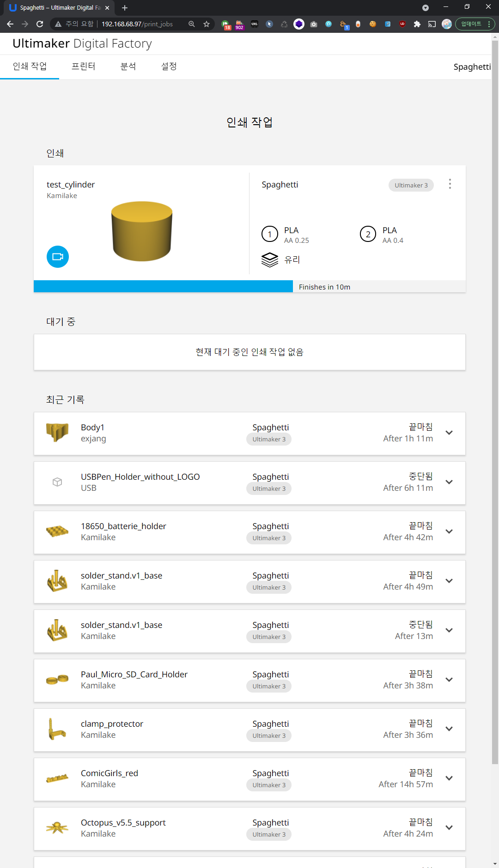Image resolution: width=499 pixels, height=868 pixels.
Task: Click the browser back arrow
Action: click(10, 24)
